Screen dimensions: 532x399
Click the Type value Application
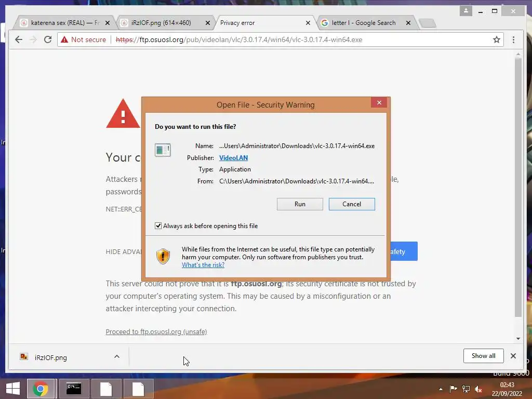click(x=235, y=169)
